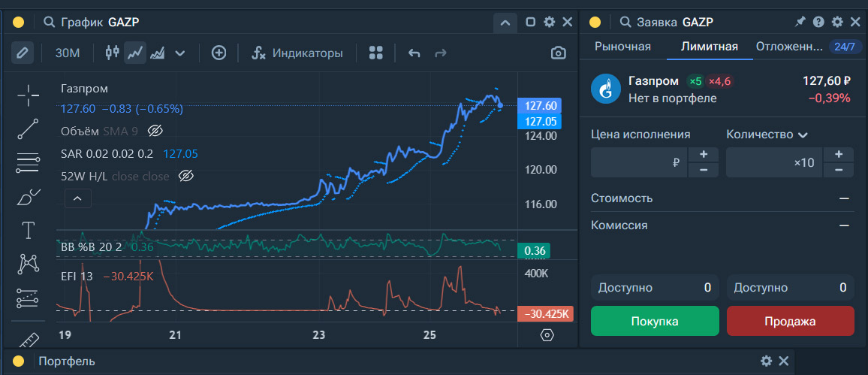Click the add instrument plus icon
Image resolution: width=868 pixels, height=375 pixels.
tap(219, 53)
